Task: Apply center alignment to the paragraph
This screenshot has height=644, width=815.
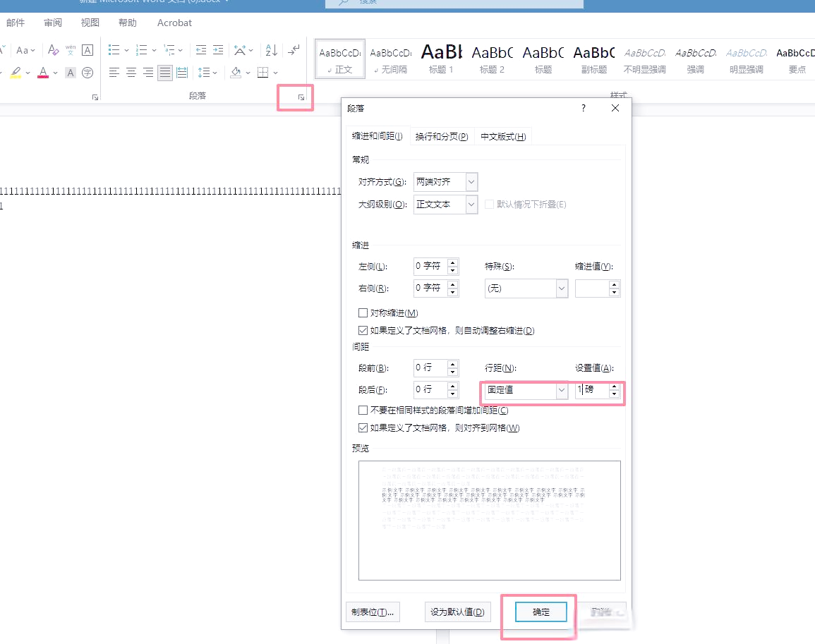Action: point(131,72)
